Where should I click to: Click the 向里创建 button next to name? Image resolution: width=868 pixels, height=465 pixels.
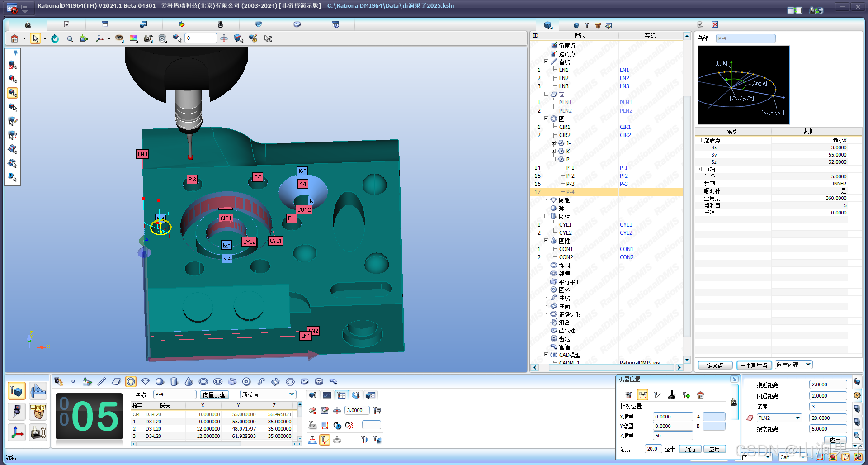214,395
